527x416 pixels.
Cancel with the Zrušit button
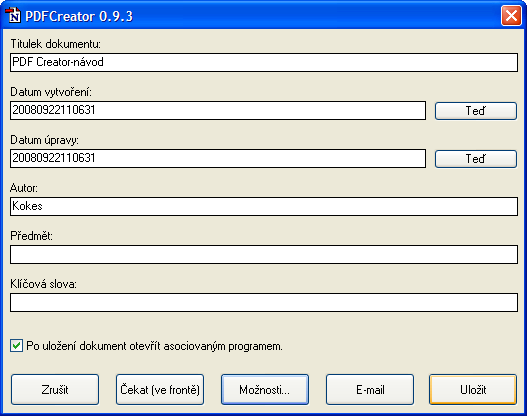(55, 389)
